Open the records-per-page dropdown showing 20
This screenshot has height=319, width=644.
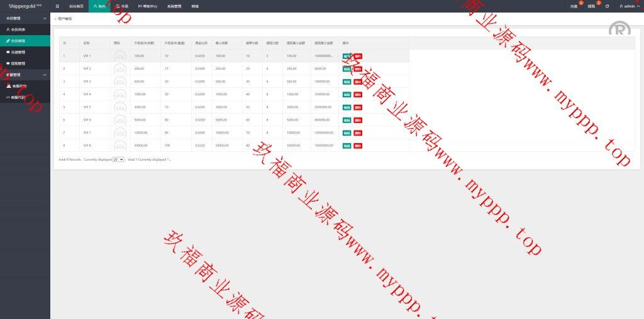tap(118, 159)
